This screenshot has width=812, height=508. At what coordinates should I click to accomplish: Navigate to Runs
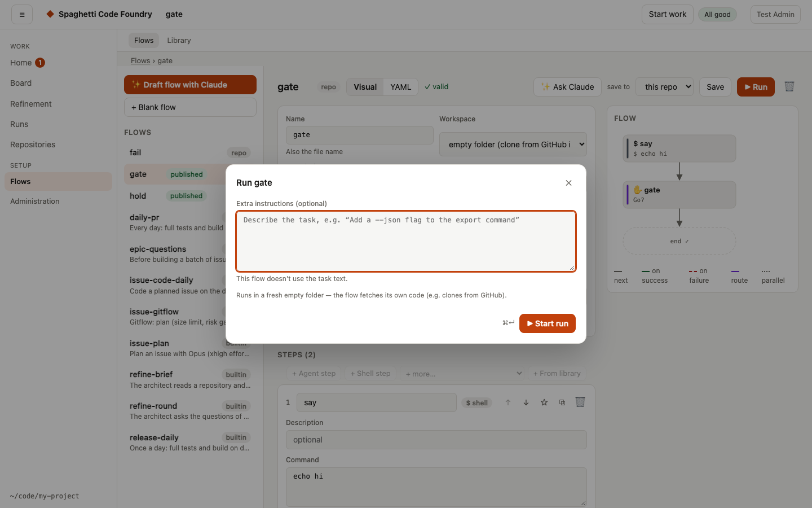[x=58, y=124]
